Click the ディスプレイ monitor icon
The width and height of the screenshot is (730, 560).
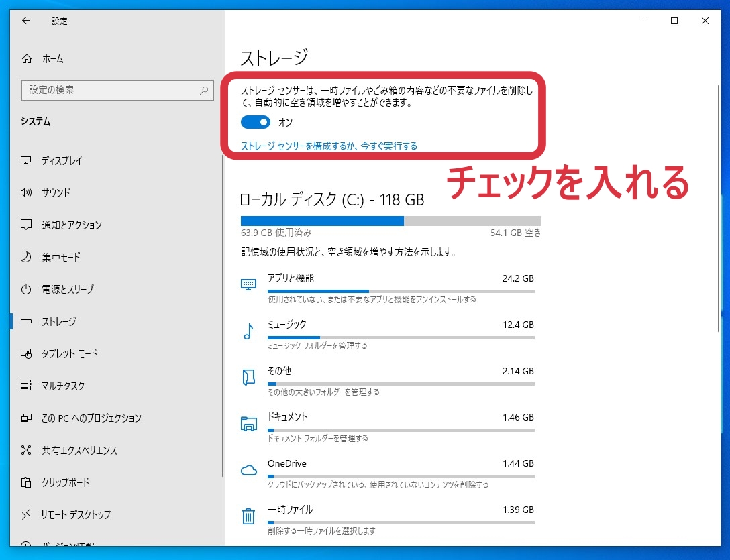coord(26,160)
